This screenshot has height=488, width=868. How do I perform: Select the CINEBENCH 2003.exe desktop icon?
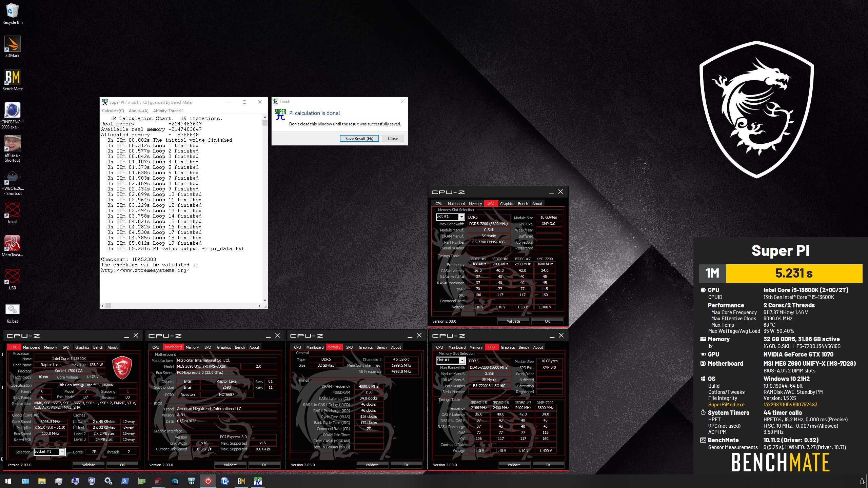pos(13,116)
